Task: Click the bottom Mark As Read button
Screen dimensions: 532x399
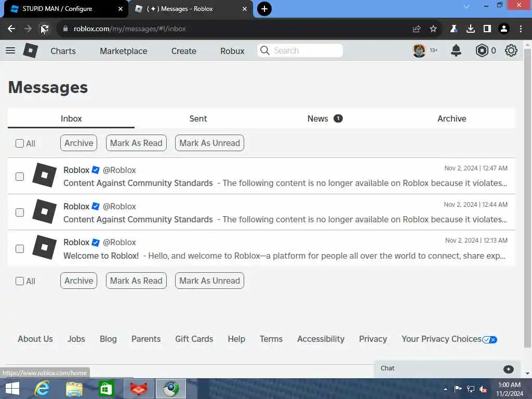Action: point(136,281)
